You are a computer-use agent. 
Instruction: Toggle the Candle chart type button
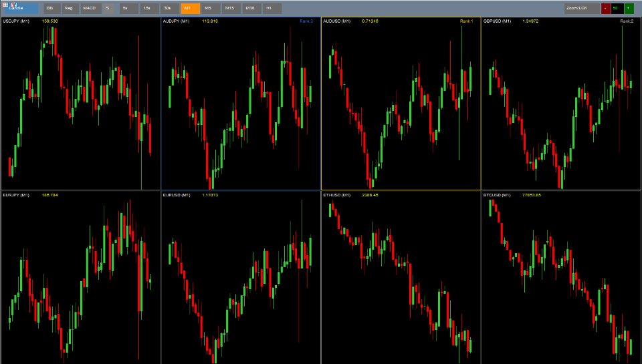tap(21, 9)
